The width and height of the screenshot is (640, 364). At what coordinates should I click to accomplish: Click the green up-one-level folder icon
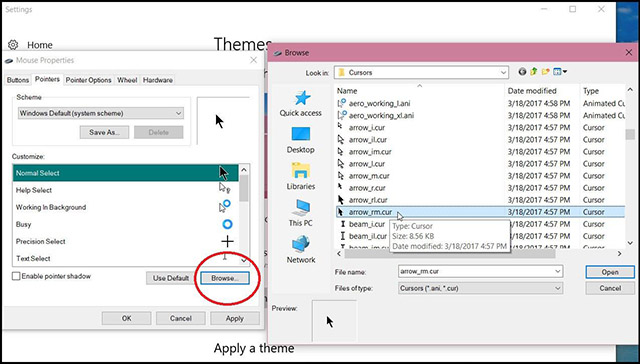(x=533, y=72)
